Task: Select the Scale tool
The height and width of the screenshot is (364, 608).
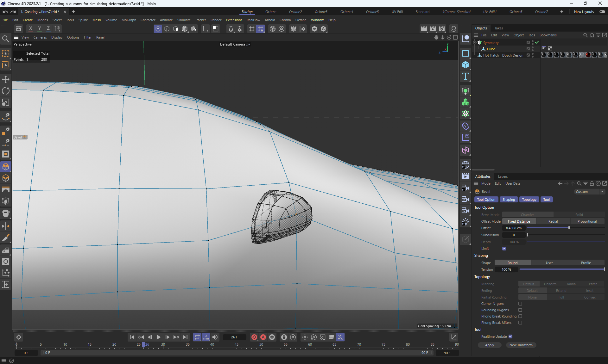Action: pos(6,102)
